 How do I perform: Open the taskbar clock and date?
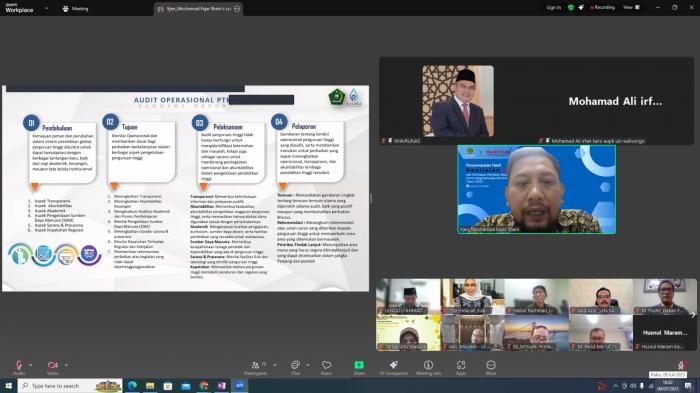point(668,386)
